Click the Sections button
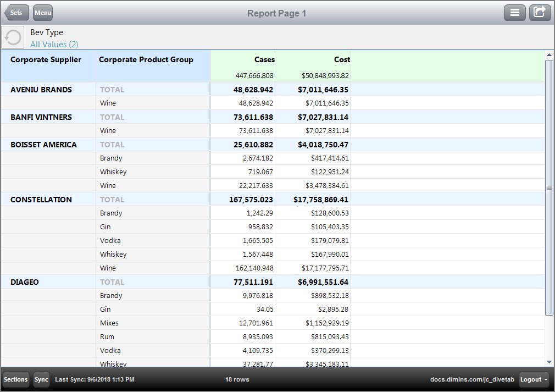 tap(15, 379)
